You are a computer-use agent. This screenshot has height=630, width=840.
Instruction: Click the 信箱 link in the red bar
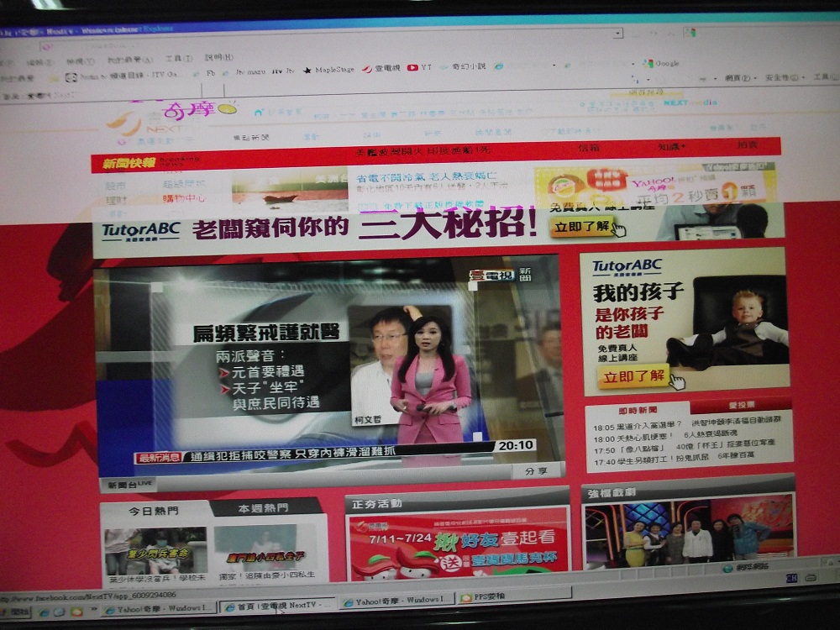pyautogui.click(x=588, y=147)
